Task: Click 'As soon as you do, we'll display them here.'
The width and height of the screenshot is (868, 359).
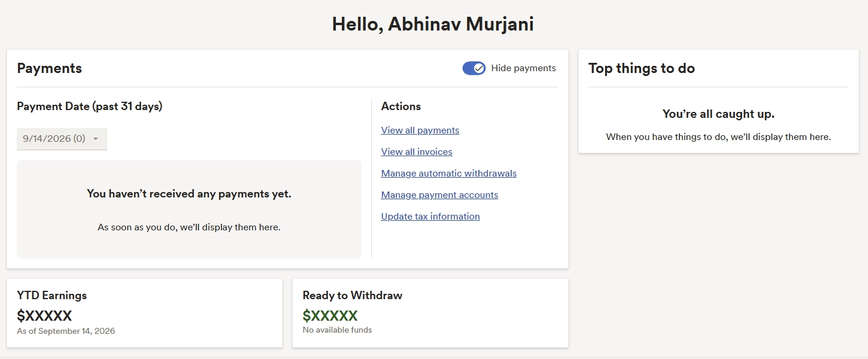Action: (x=189, y=227)
